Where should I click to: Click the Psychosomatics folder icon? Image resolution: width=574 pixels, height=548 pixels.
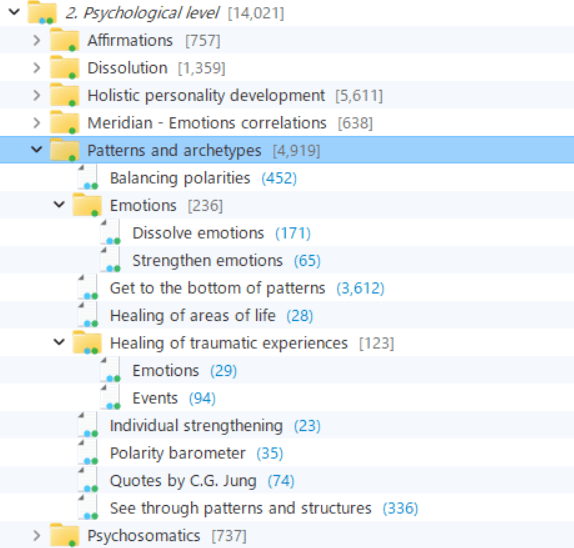[x=64, y=535]
